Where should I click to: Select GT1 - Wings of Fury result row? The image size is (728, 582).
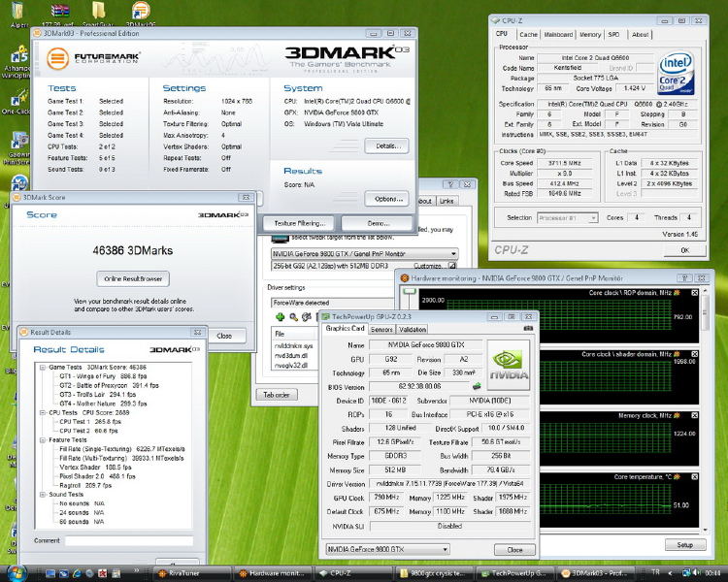point(103,376)
